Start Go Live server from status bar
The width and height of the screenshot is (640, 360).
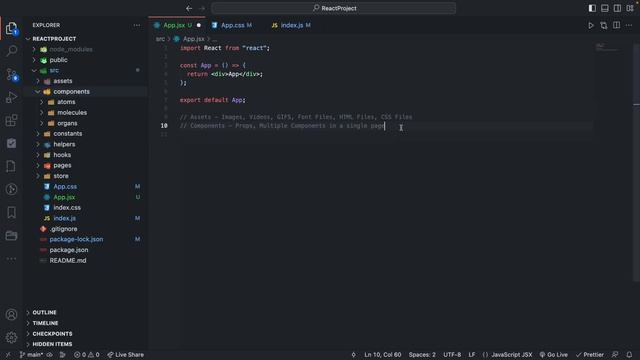(x=553, y=355)
